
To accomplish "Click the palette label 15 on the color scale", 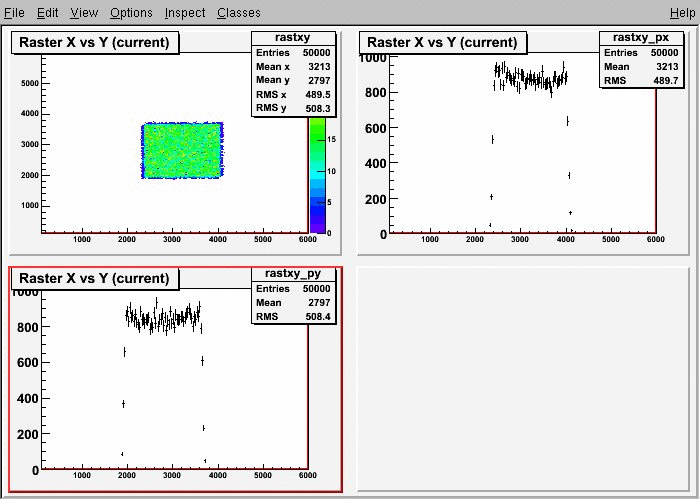I will 331,140.
